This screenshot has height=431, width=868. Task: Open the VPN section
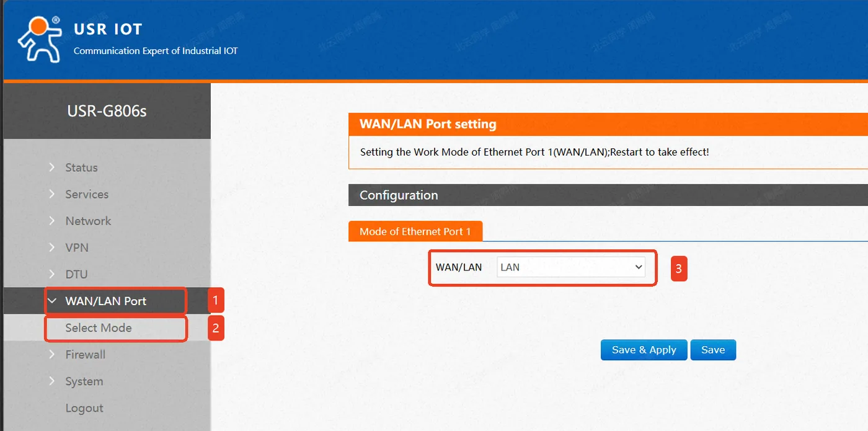tap(77, 247)
